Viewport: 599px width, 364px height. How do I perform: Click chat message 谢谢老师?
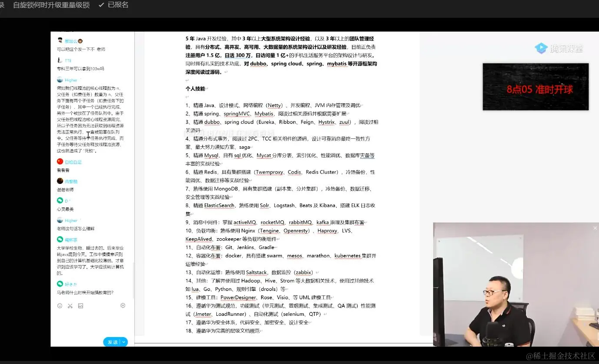point(65,190)
